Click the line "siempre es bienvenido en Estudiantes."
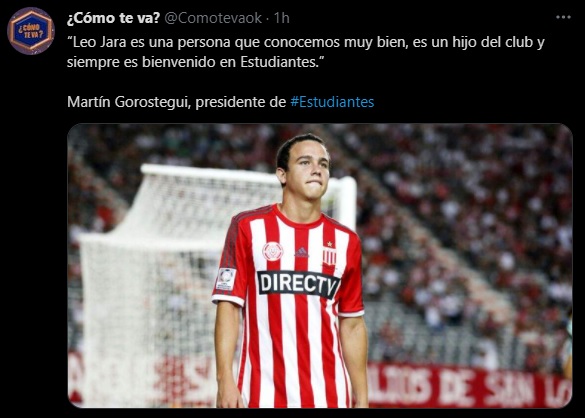This screenshot has height=418, width=585. (x=193, y=62)
